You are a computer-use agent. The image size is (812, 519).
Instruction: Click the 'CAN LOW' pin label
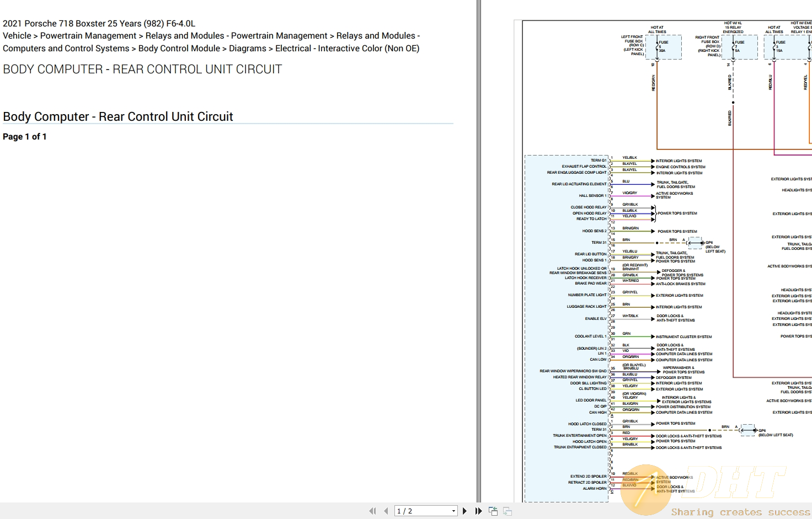pyautogui.click(x=598, y=360)
